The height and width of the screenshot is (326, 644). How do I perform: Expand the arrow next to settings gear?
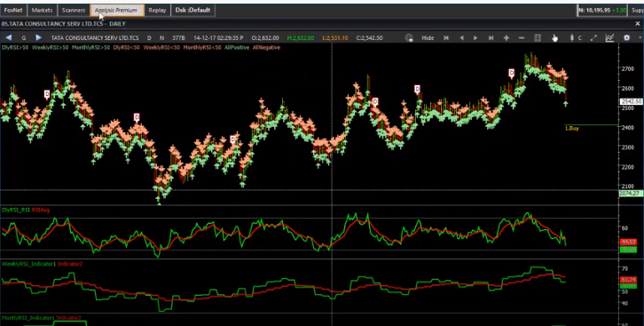point(639,38)
